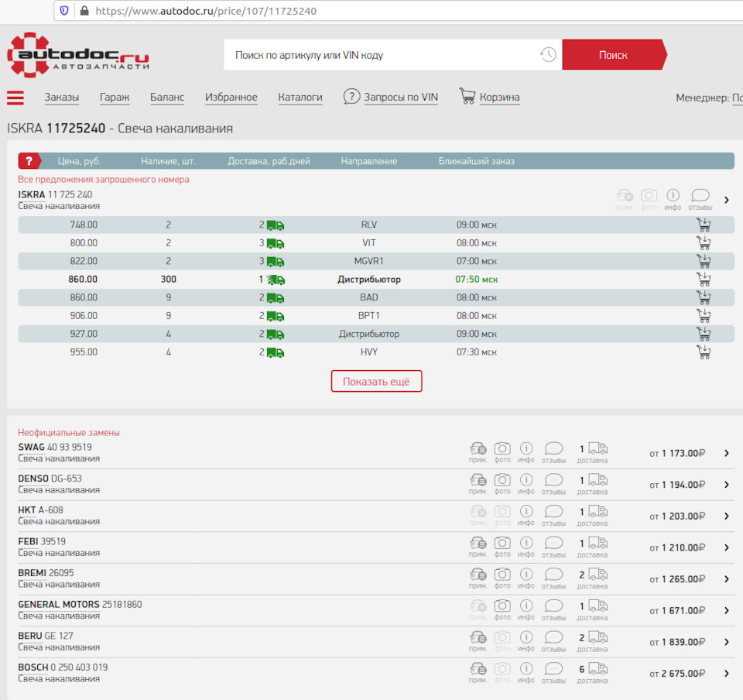Image resolution: width=743 pixels, height=700 pixels.
Task: Click the red question mark help icon
Action: coord(29,161)
